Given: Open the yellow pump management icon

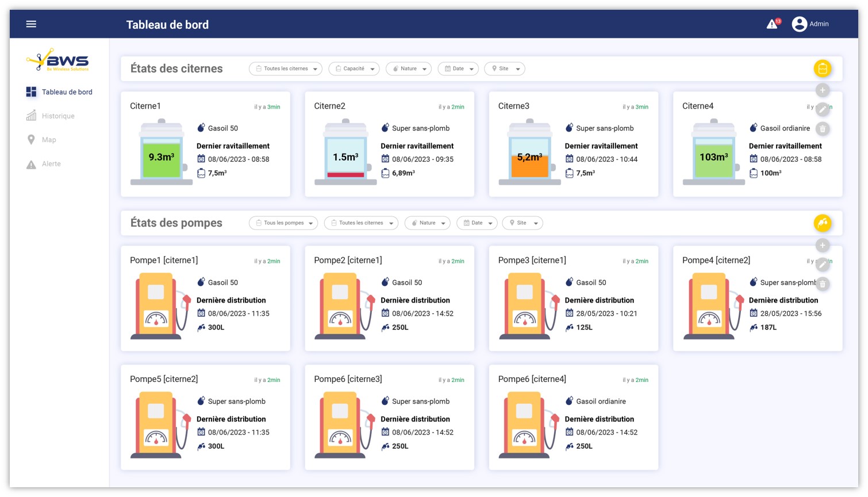Looking at the screenshot, I should point(823,223).
